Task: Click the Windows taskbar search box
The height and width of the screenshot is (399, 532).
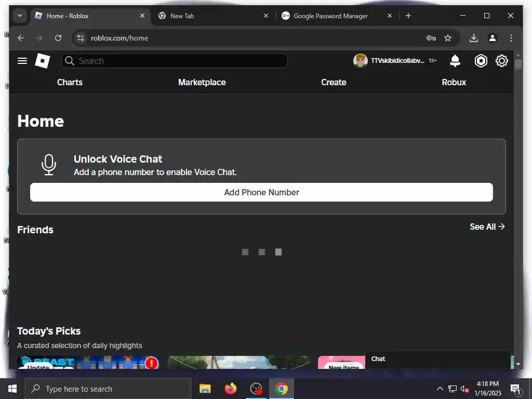Action: [x=108, y=389]
